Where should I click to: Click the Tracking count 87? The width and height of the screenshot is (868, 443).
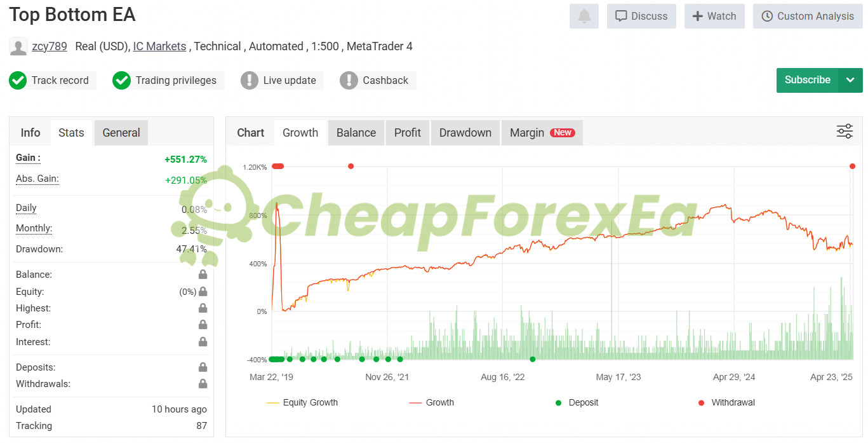tap(201, 426)
